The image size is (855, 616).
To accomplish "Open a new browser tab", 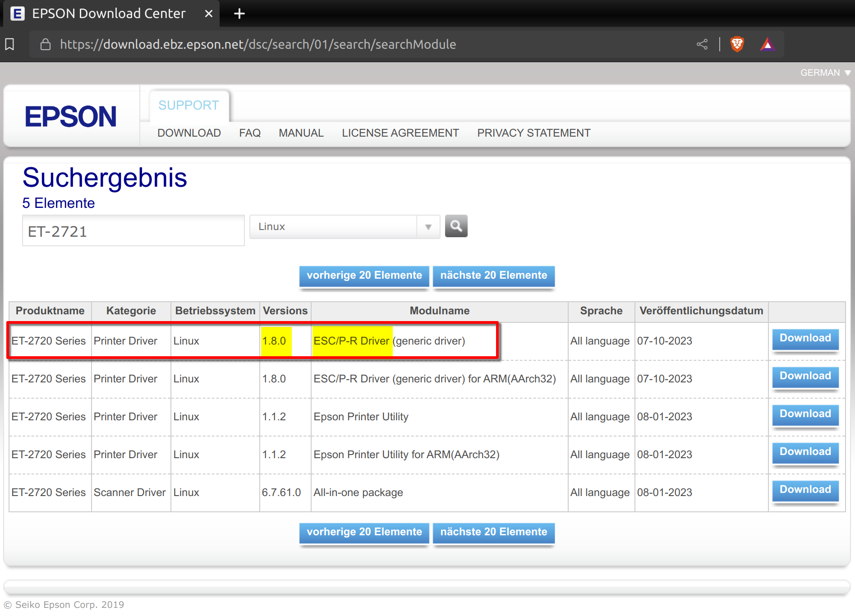I will (239, 14).
